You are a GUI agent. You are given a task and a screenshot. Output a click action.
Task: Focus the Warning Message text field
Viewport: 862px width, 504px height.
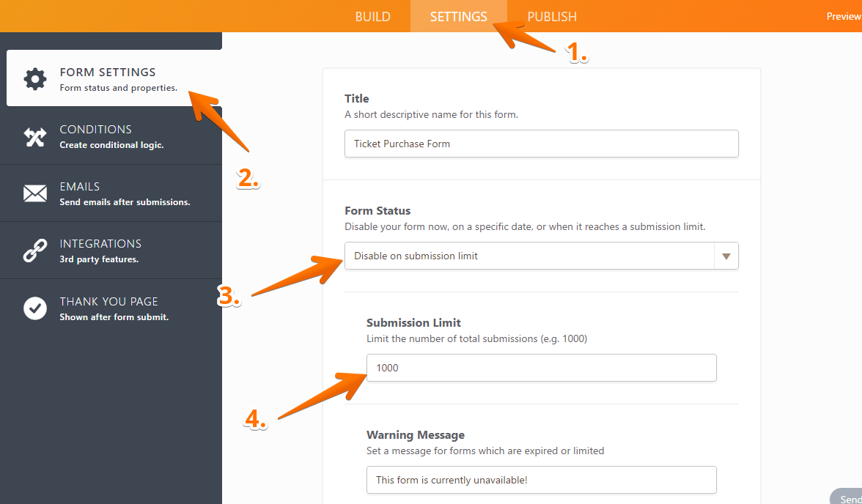pyautogui.click(x=541, y=480)
